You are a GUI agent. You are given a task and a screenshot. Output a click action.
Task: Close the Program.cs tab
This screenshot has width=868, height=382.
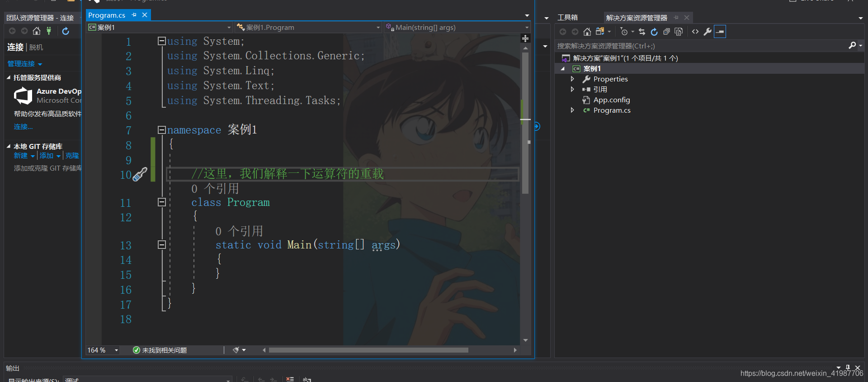click(x=145, y=15)
